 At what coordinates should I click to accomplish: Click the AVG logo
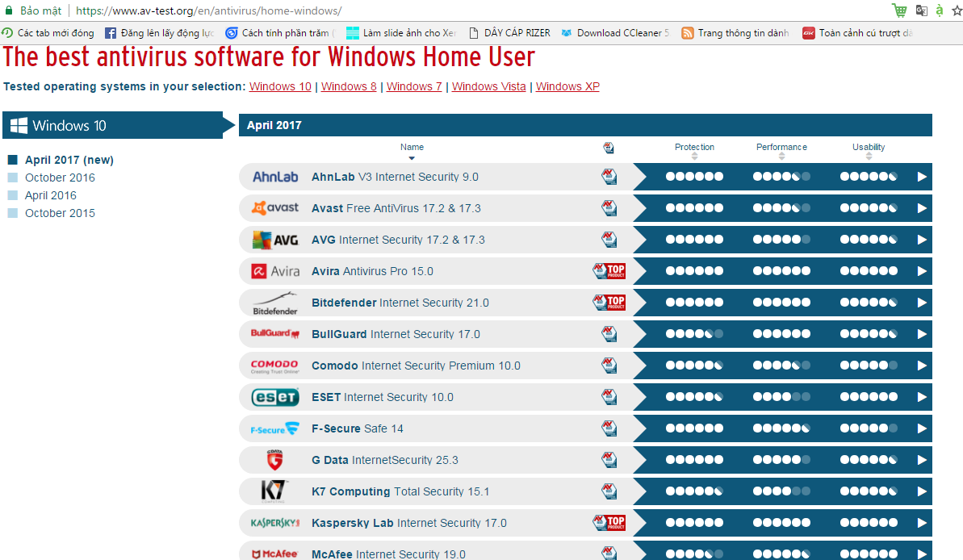click(x=275, y=240)
